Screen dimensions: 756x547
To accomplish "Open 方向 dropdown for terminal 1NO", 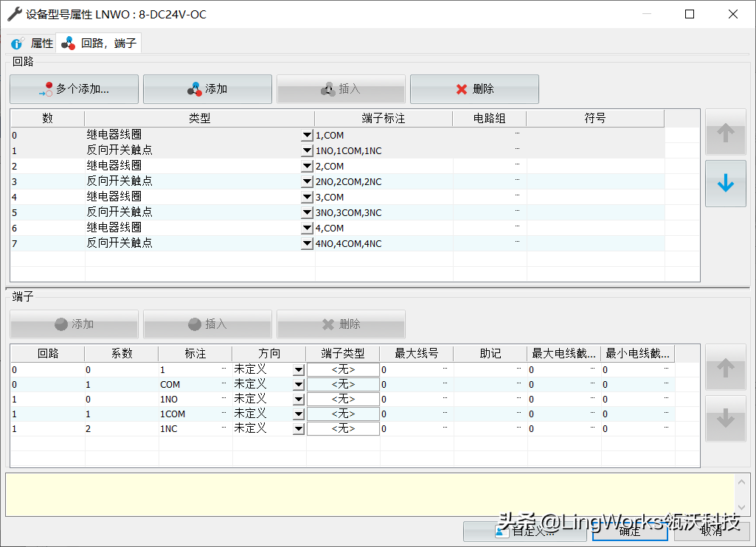I will (x=299, y=400).
